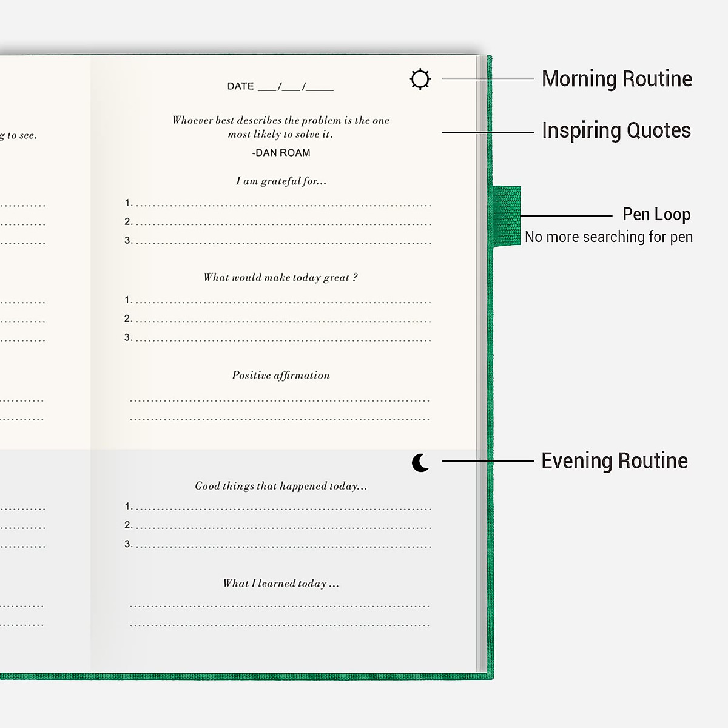
Task: Click line 1 under 'I am grateful for'
Action: [x=282, y=204]
